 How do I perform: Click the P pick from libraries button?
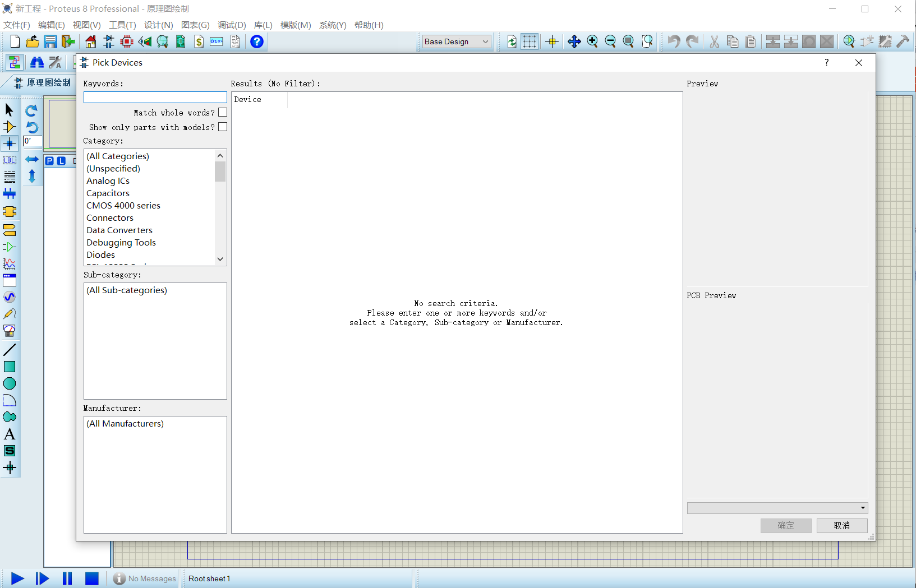[x=49, y=161]
